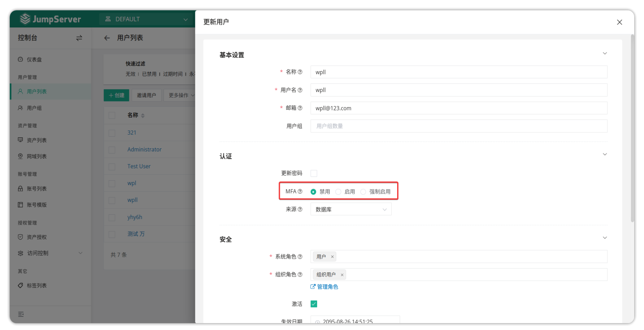Click the help icon beside 系统角色

pos(300,257)
